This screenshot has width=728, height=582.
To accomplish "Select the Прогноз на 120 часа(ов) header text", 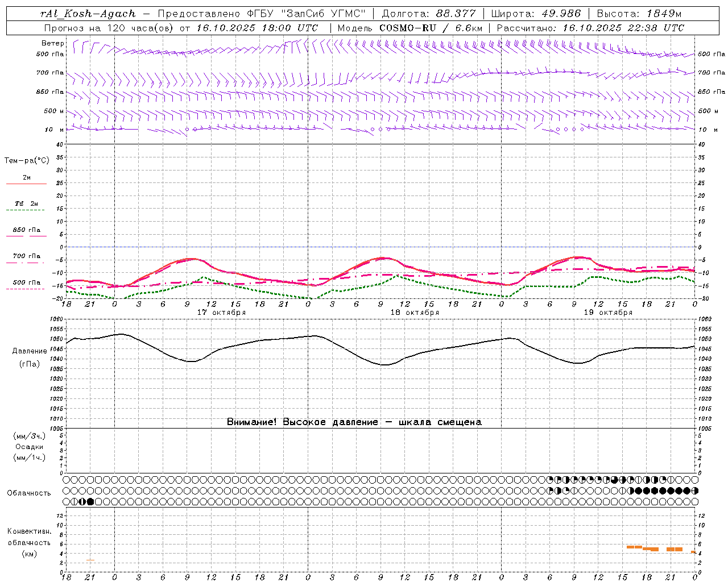I will (109, 28).
